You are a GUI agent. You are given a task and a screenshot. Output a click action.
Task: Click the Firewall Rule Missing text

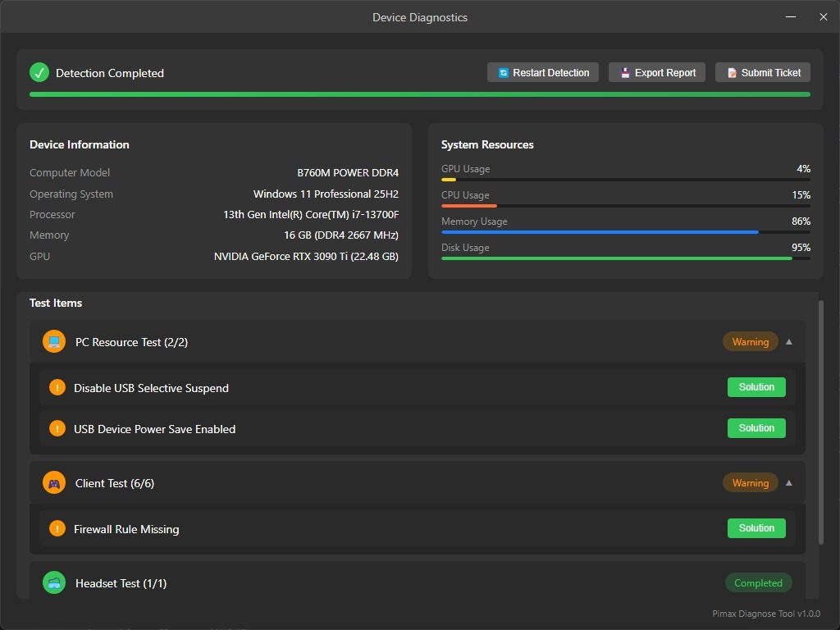tap(126, 529)
